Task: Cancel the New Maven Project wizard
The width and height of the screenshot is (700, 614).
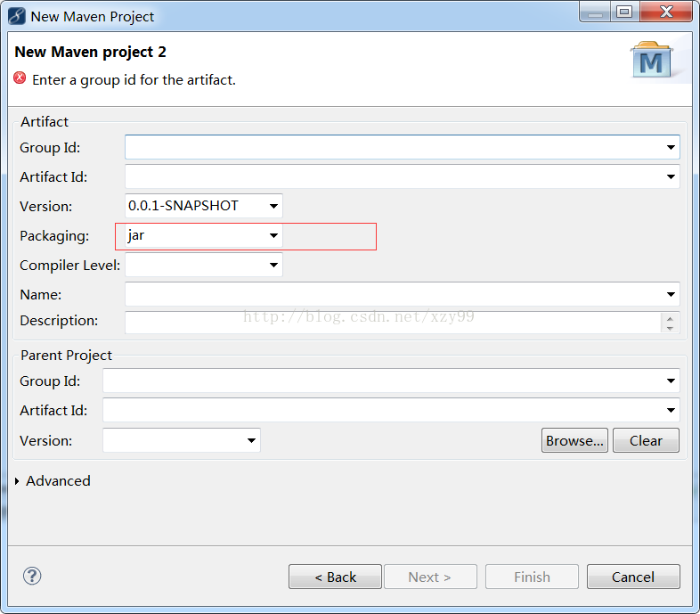Action: pos(633,577)
